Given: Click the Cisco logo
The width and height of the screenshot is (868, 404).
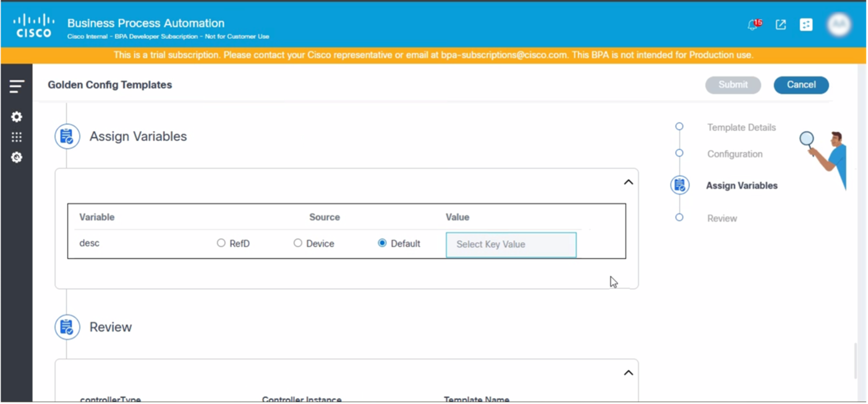Looking at the screenshot, I should [x=34, y=26].
